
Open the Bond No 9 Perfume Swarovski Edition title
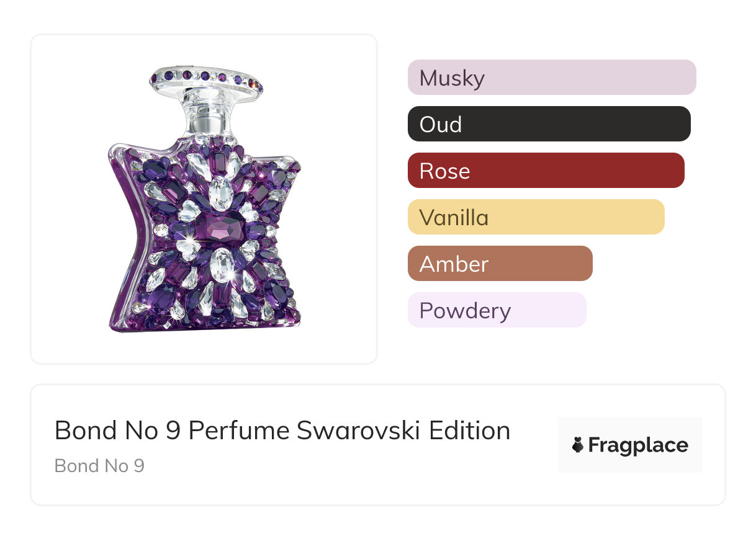(x=282, y=431)
